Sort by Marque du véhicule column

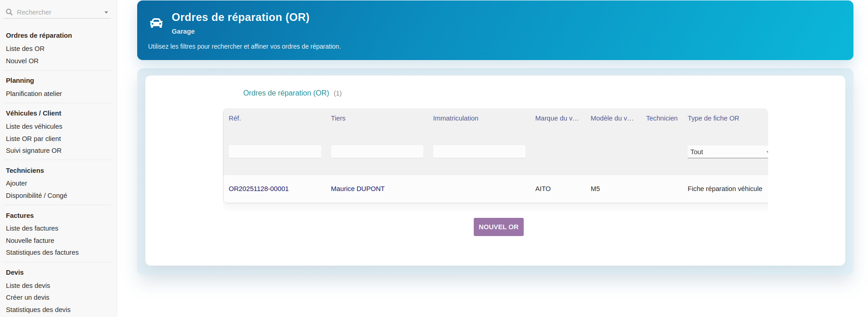[x=557, y=118]
